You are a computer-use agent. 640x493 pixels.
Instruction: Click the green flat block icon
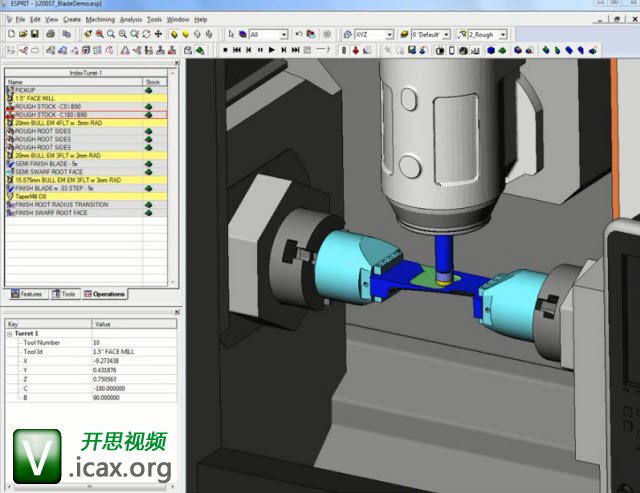(502, 50)
